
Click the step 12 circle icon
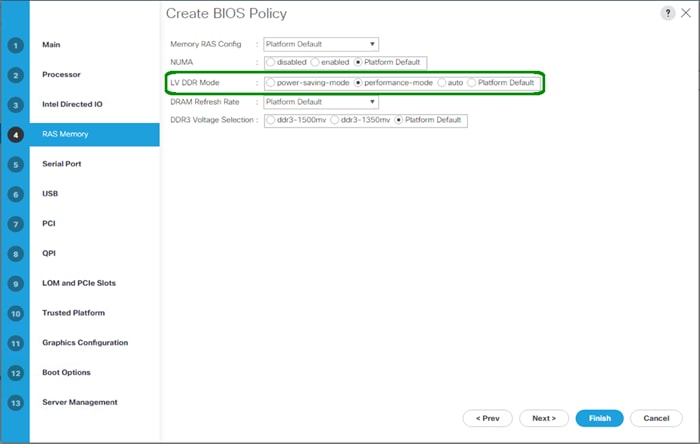point(16,373)
